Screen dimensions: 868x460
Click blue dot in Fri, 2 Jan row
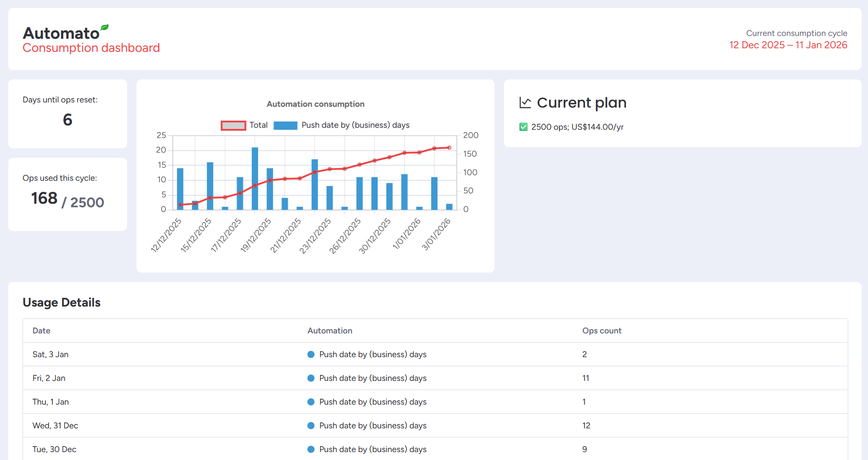311,378
